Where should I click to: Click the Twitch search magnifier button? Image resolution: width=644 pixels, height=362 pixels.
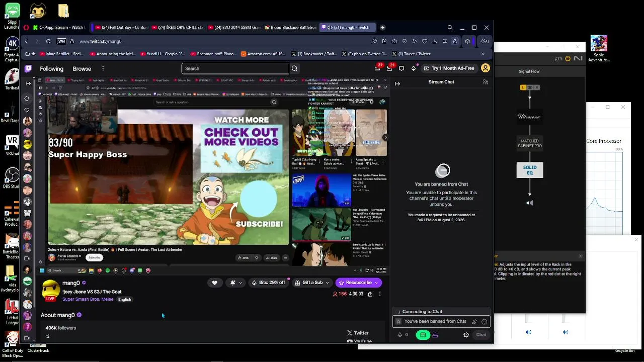tap(295, 68)
